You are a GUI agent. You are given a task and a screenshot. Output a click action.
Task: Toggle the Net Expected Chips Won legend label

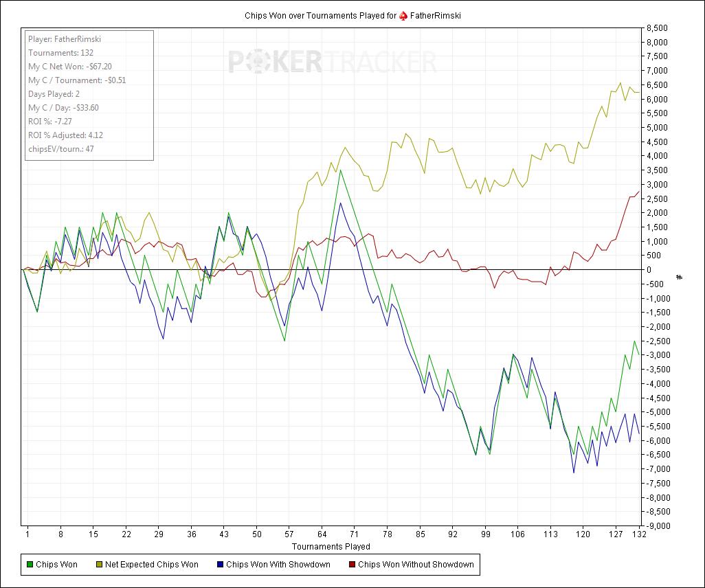[x=151, y=565]
